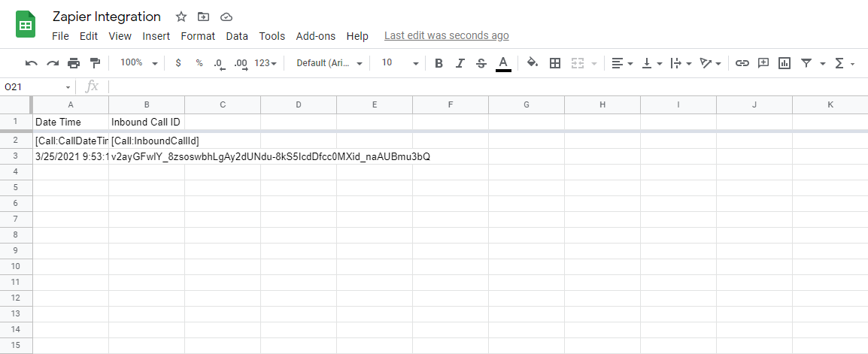Select the [Call:CallDateTime] cell in column A

click(x=71, y=141)
